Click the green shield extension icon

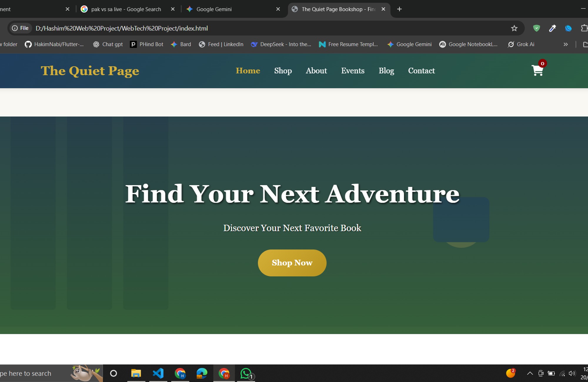point(536,28)
